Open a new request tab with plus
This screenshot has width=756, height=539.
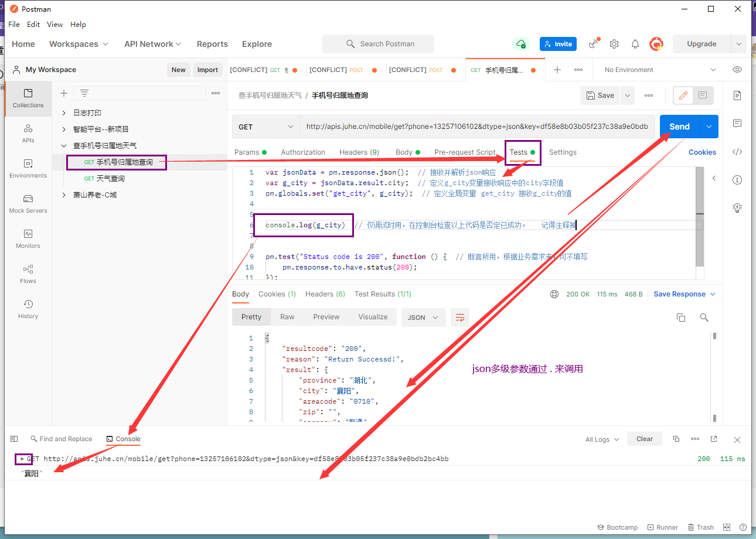pos(557,70)
